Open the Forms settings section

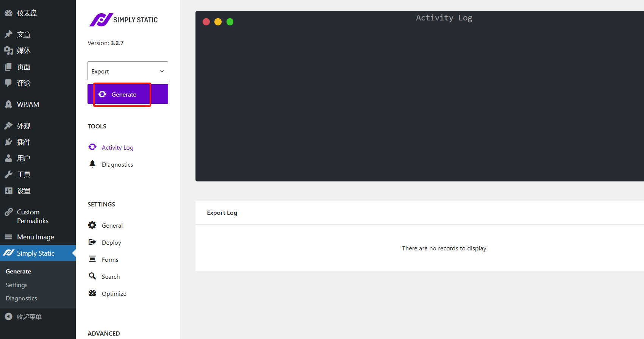tap(110, 259)
